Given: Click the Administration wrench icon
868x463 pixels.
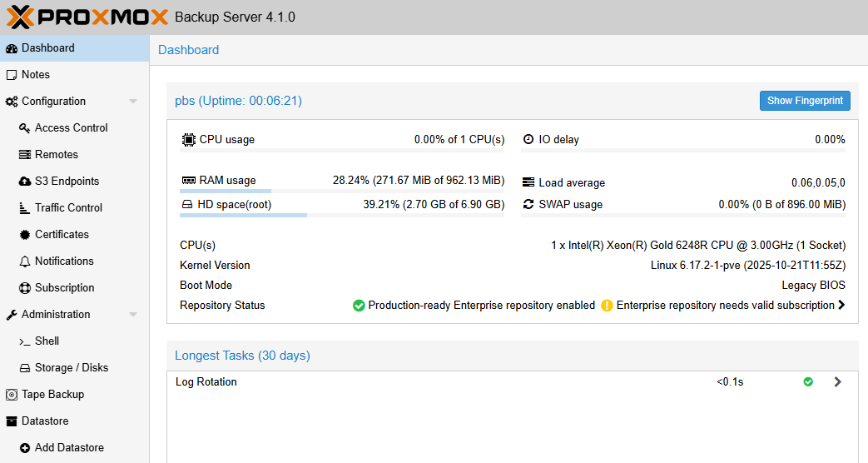Looking at the screenshot, I should tap(12, 315).
